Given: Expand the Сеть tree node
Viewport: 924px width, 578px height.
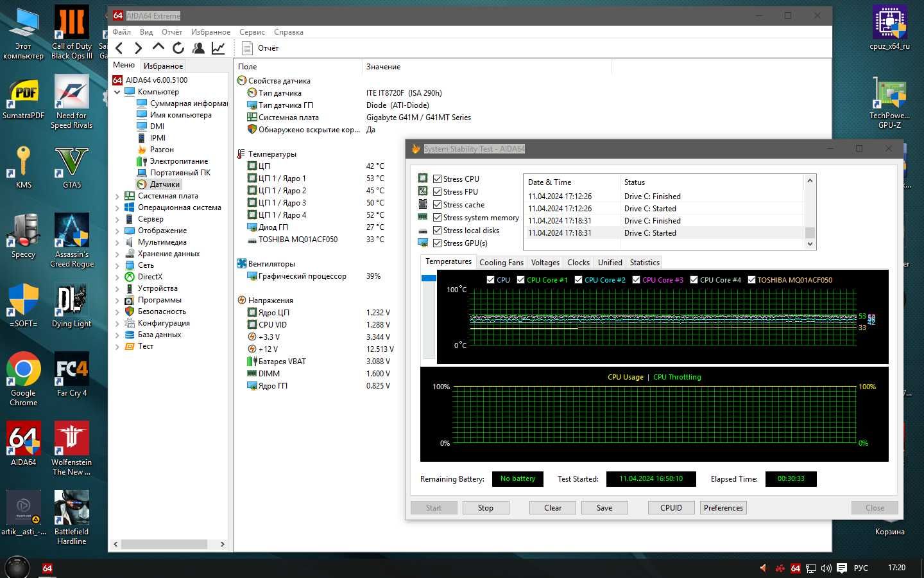Looking at the screenshot, I should click(117, 265).
